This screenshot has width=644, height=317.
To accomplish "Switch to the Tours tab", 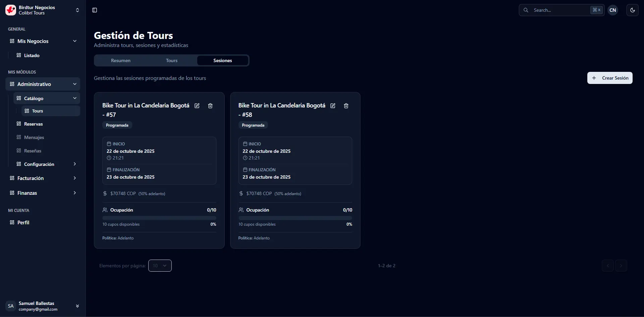I will click(x=172, y=60).
